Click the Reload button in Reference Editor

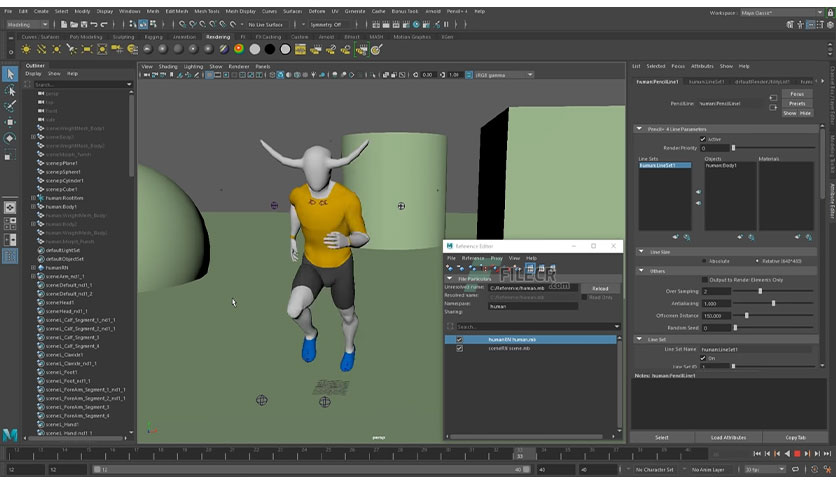(600, 288)
